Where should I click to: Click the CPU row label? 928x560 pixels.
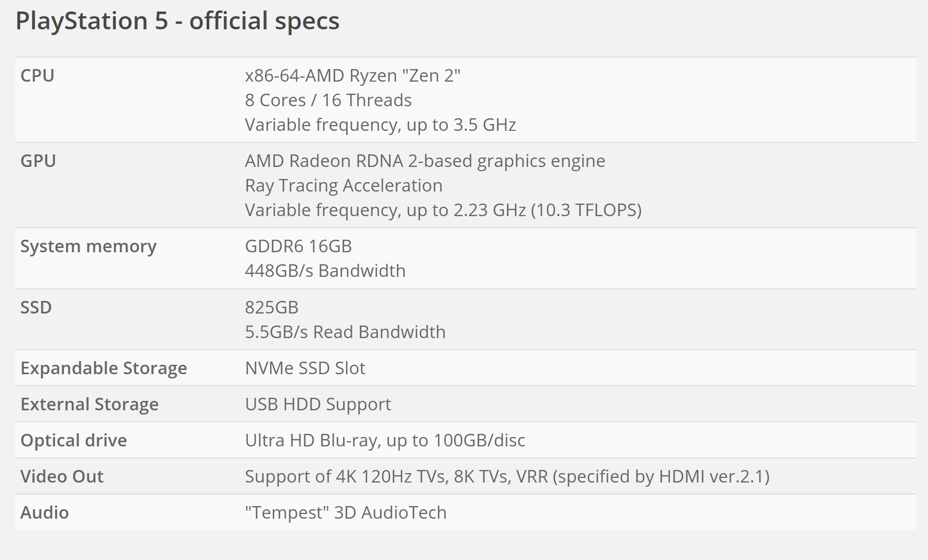point(37,76)
